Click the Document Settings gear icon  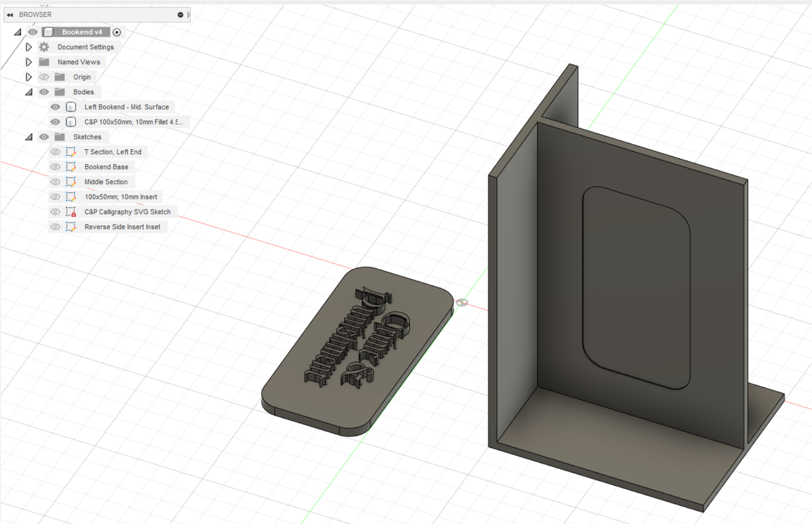[x=44, y=46]
